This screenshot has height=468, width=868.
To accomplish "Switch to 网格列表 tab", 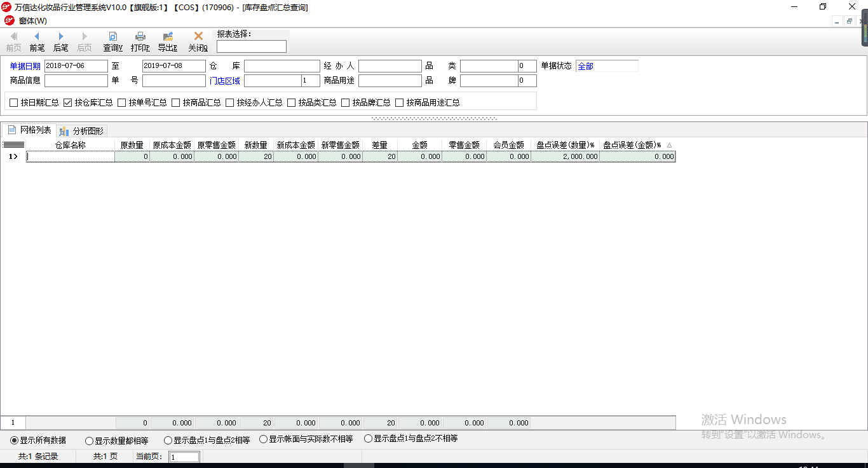I will click(29, 130).
